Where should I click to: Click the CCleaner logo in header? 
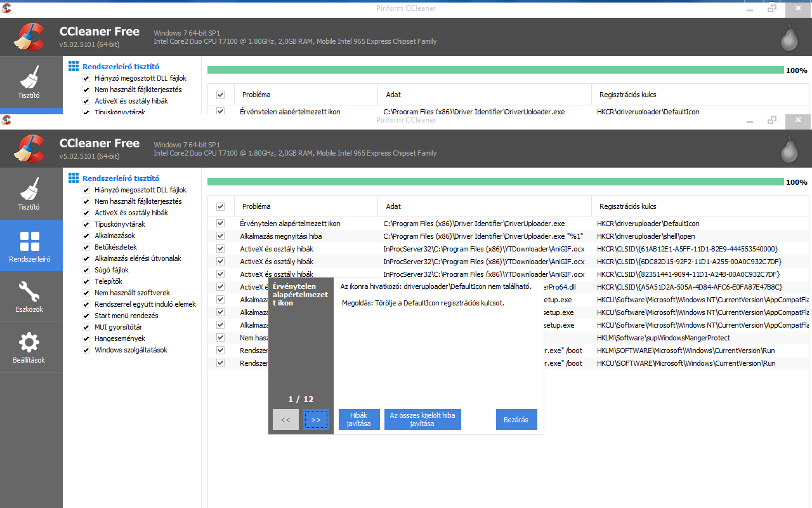coord(29,148)
